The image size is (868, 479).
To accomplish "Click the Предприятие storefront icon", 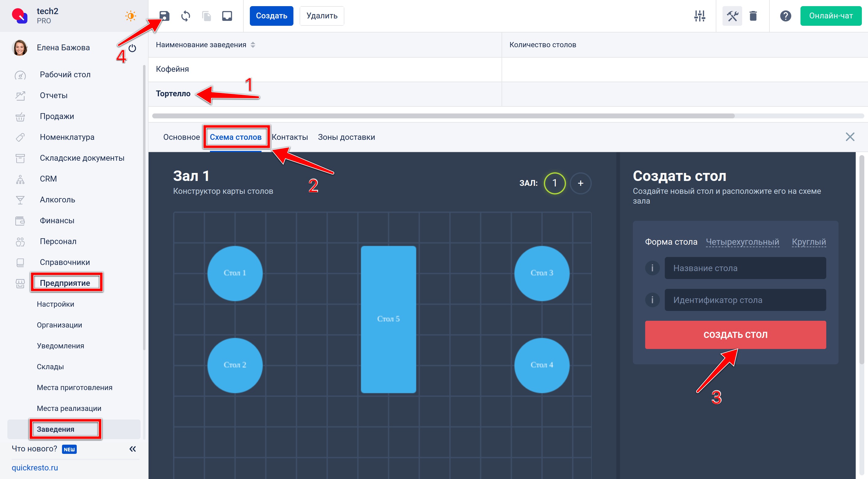I will pos(20,283).
